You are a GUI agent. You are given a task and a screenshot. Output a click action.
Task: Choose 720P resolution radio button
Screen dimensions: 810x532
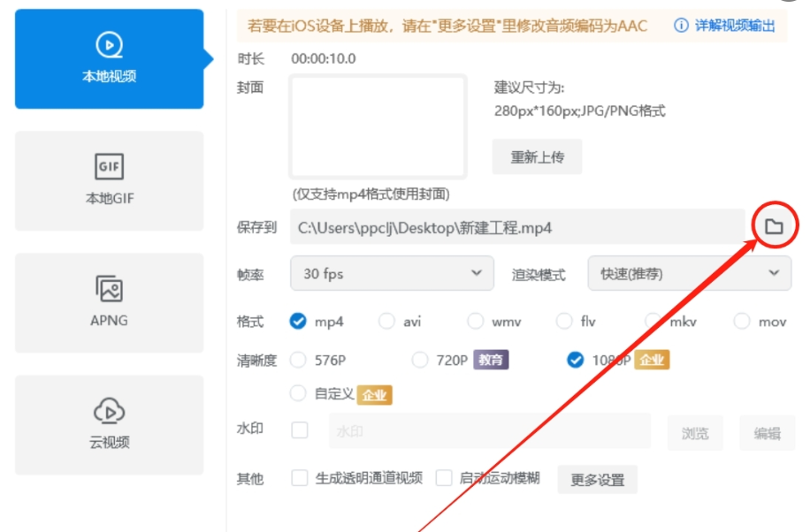click(419, 360)
